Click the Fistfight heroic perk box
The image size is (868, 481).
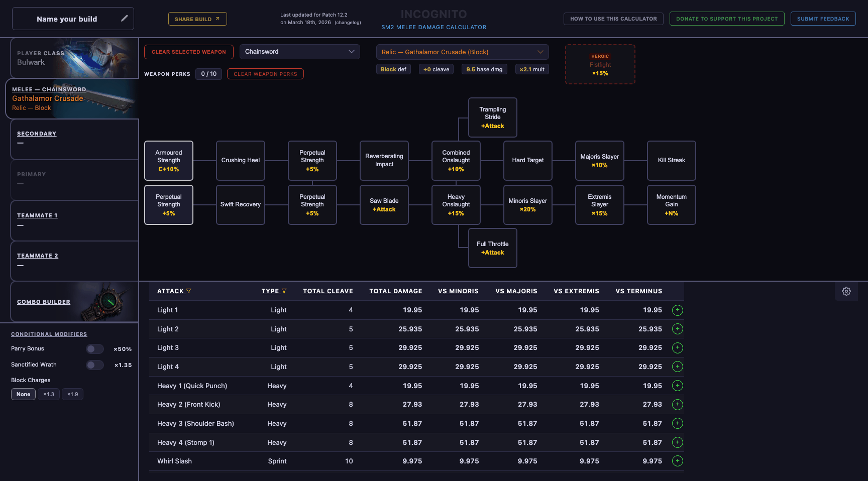[600, 64]
